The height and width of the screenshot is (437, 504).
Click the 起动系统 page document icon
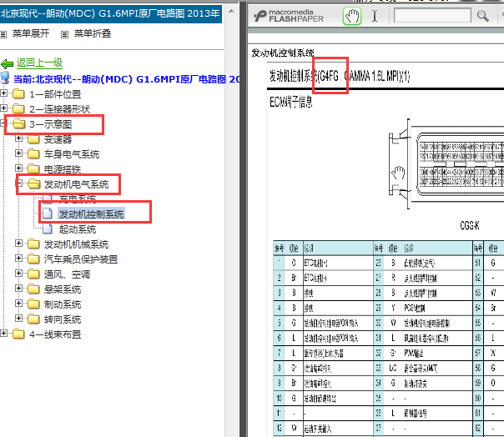pyautogui.click(x=48, y=229)
